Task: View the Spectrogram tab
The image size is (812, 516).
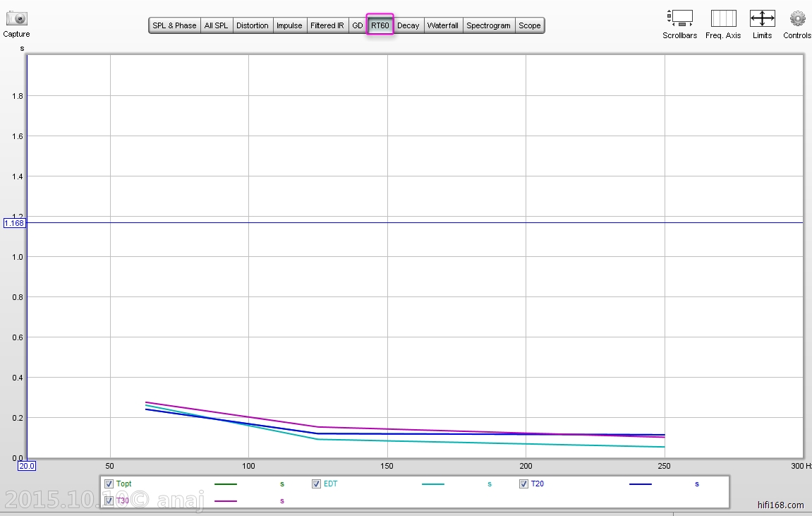Action: [x=488, y=25]
